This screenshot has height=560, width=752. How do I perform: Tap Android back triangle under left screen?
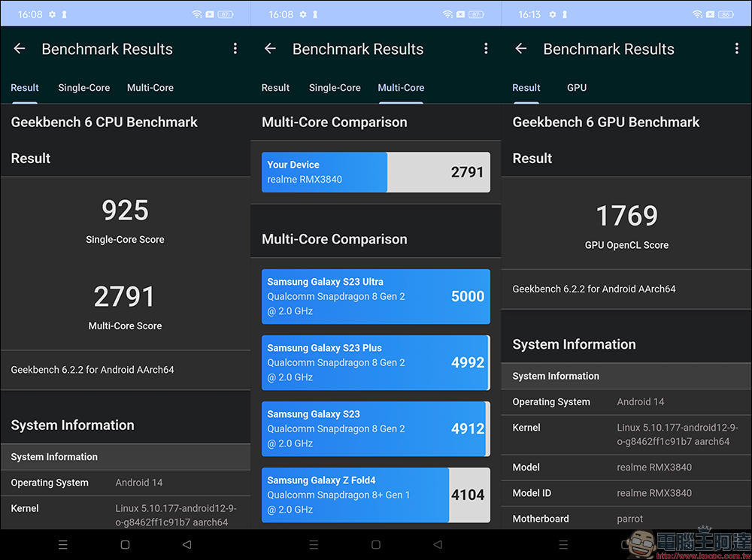pos(187,545)
